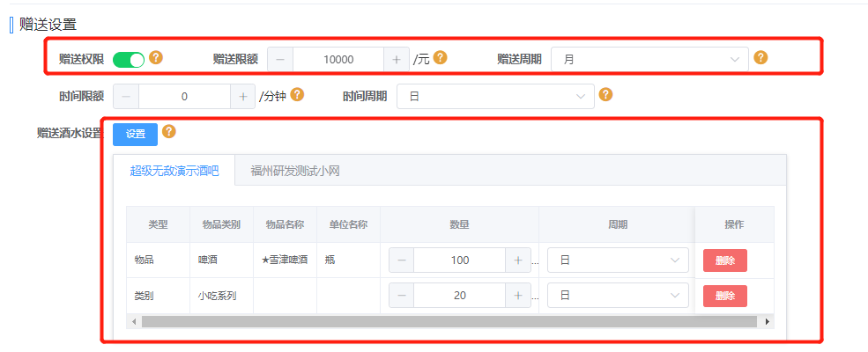Click the table horizontal scrollbar thumb
The width and height of the screenshot is (868, 352).
pyautogui.click(x=449, y=321)
